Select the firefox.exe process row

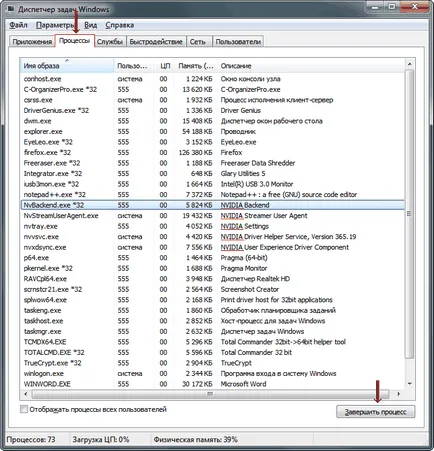212,152
